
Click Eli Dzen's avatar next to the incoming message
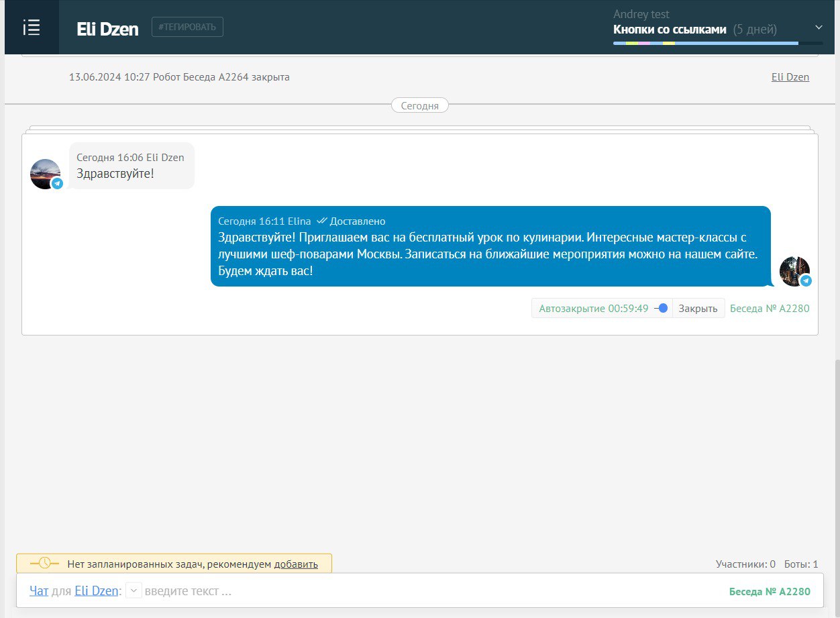pyautogui.click(x=45, y=174)
